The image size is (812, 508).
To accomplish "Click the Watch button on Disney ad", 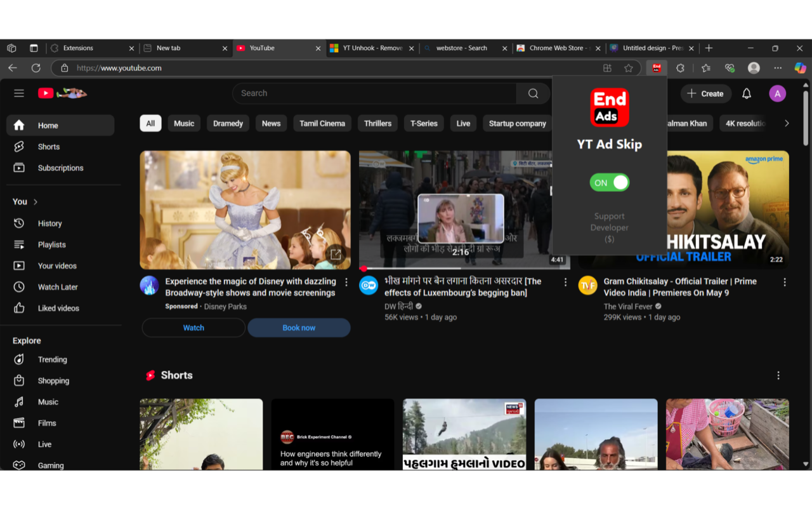I will click(193, 328).
